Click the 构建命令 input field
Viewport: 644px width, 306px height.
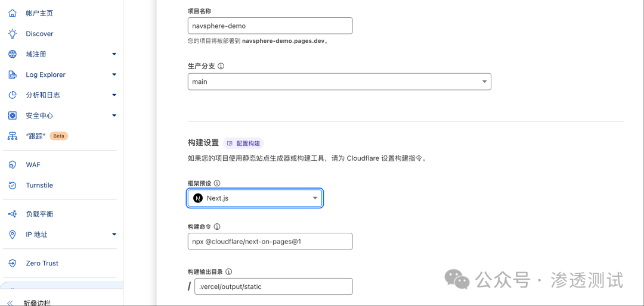point(270,241)
